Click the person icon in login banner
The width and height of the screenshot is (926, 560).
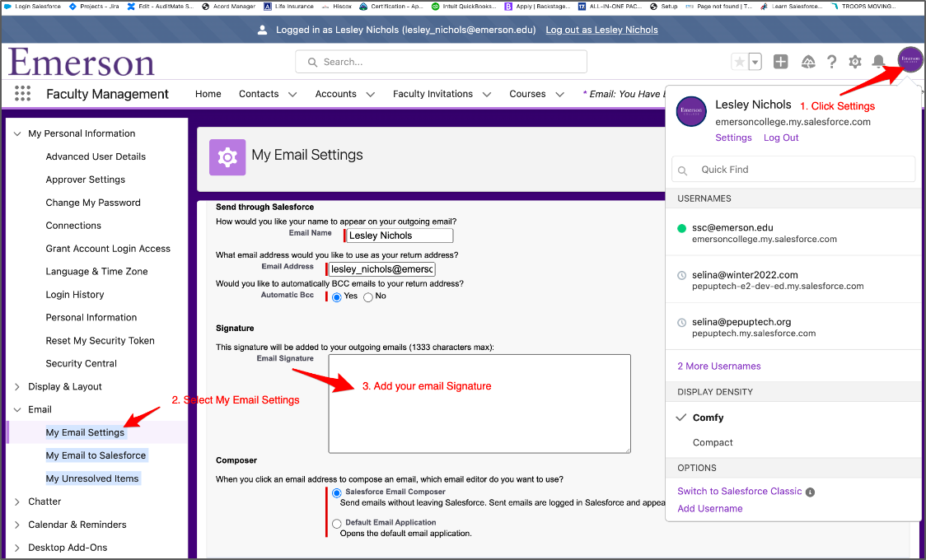point(263,30)
